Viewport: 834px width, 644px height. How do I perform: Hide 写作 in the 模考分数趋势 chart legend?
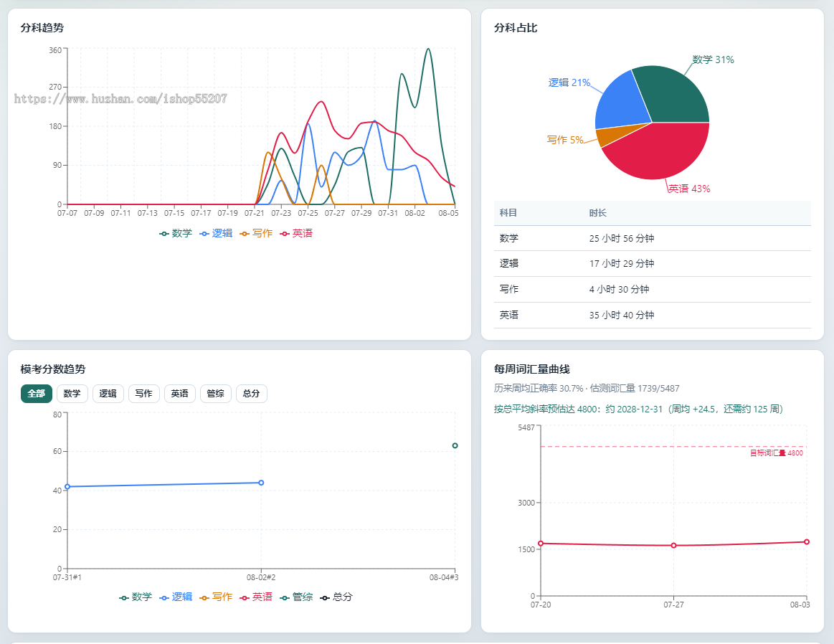(216, 597)
